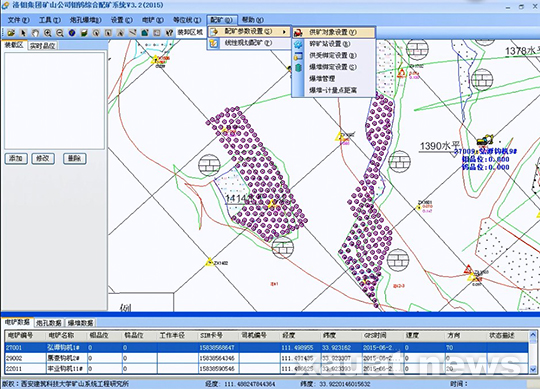
Task: Select the row for shovel 29002
Action: coord(266,358)
